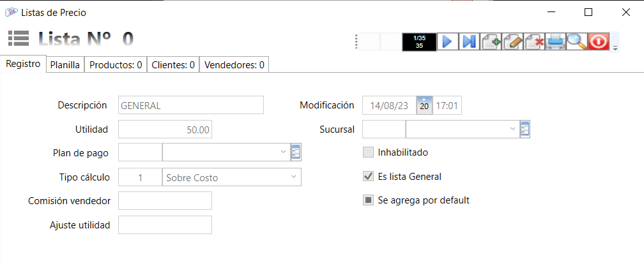Image resolution: width=644 pixels, height=266 pixels.
Task: Jump to the last record
Action: (470, 41)
